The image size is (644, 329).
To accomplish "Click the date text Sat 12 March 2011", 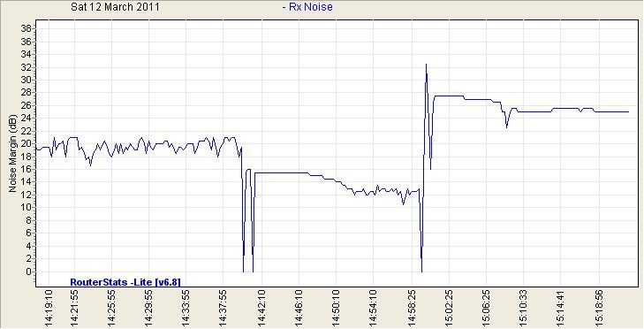I will [x=116, y=6].
